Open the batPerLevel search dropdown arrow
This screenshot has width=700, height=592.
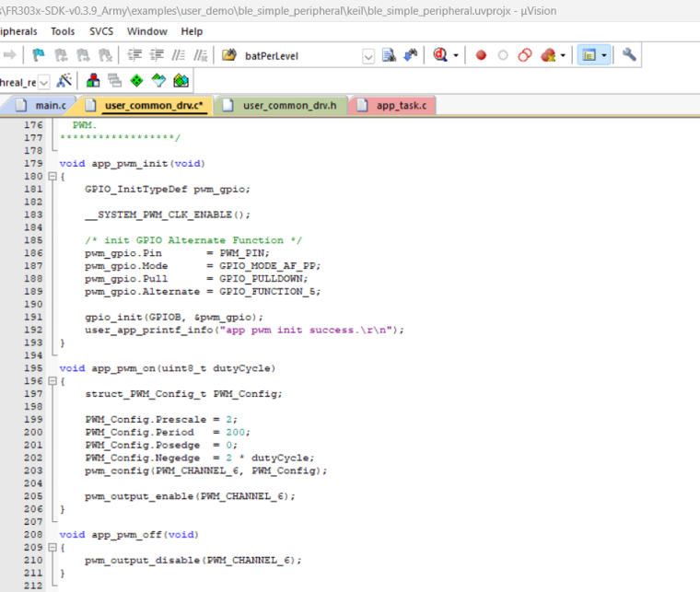tap(368, 57)
